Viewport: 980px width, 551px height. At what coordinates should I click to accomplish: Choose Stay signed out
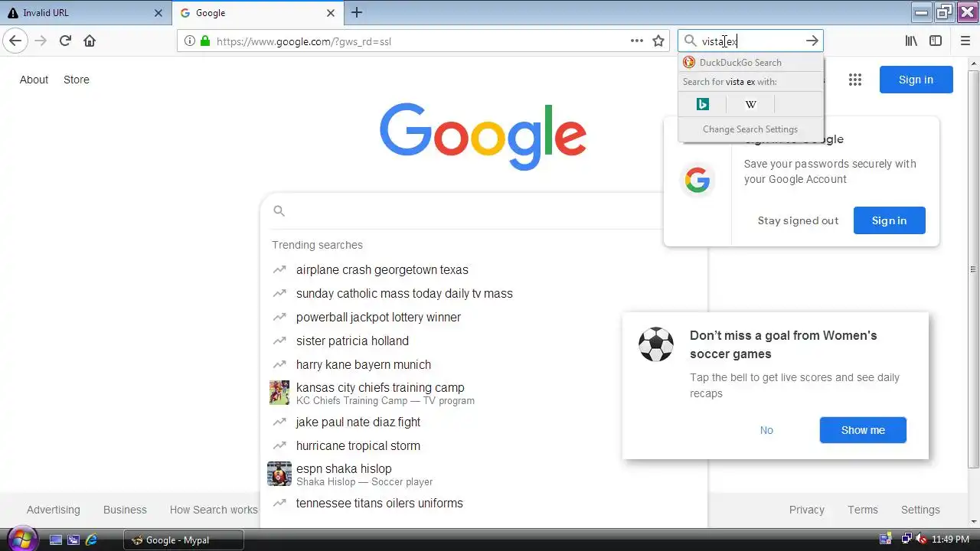[798, 220]
